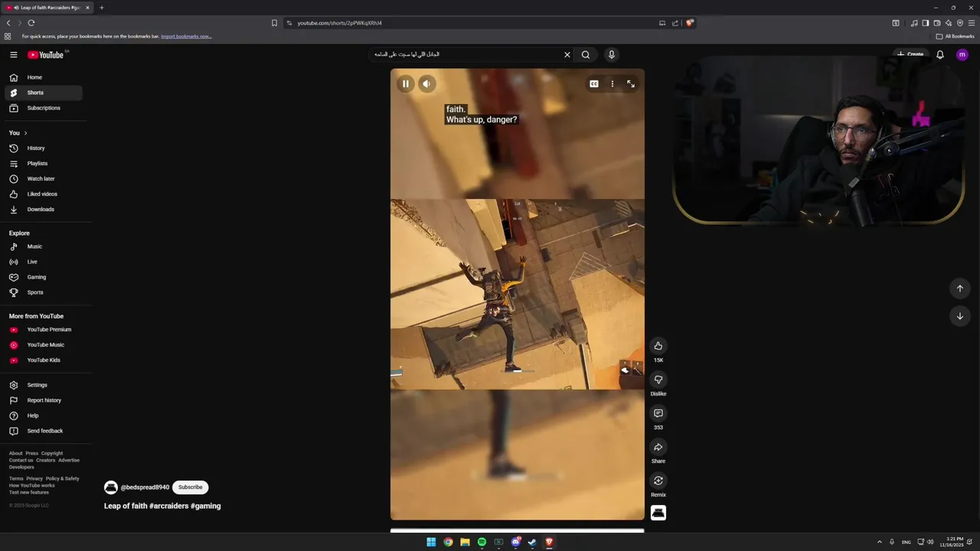Pause the Shorts video

(x=406, y=83)
